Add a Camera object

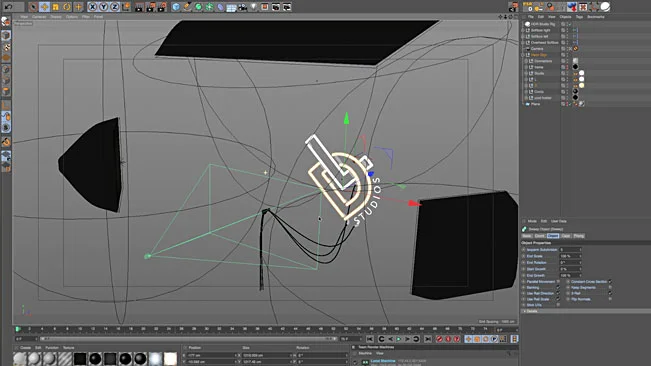(243, 7)
